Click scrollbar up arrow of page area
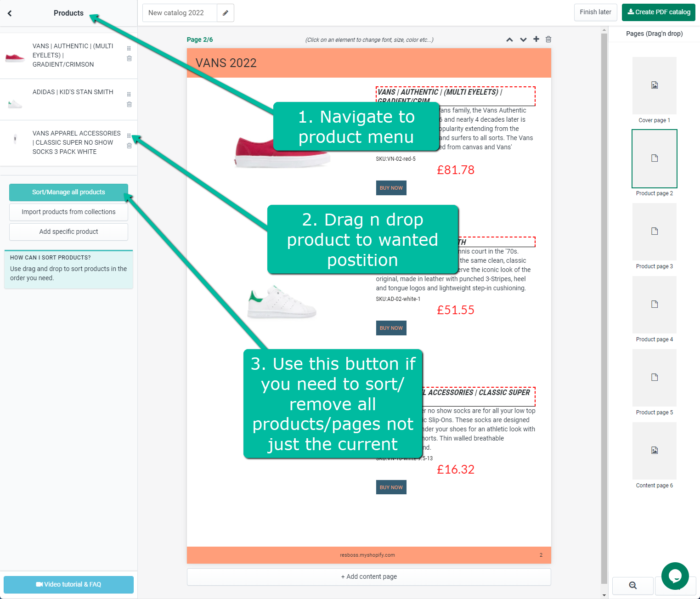Image resolution: width=700 pixels, height=599 pixels. [x=604, y=30]
